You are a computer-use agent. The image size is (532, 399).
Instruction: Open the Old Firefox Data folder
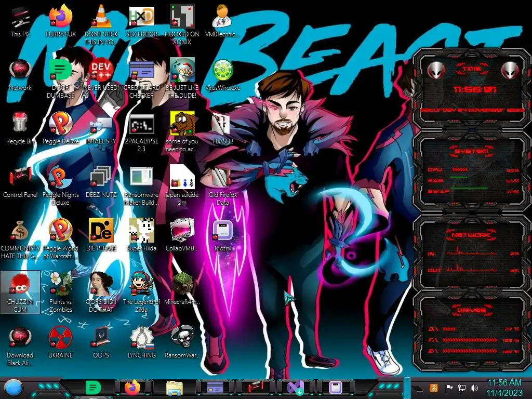222,187
